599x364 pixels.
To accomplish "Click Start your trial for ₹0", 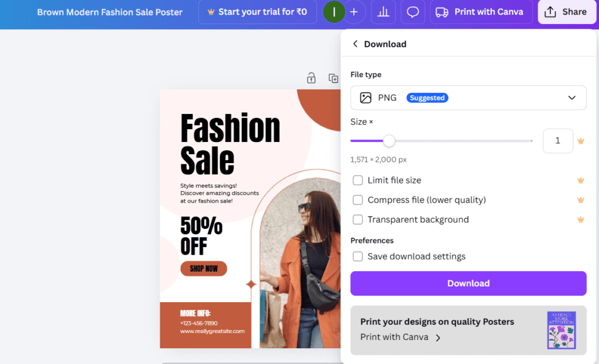I will click(257, 12).
